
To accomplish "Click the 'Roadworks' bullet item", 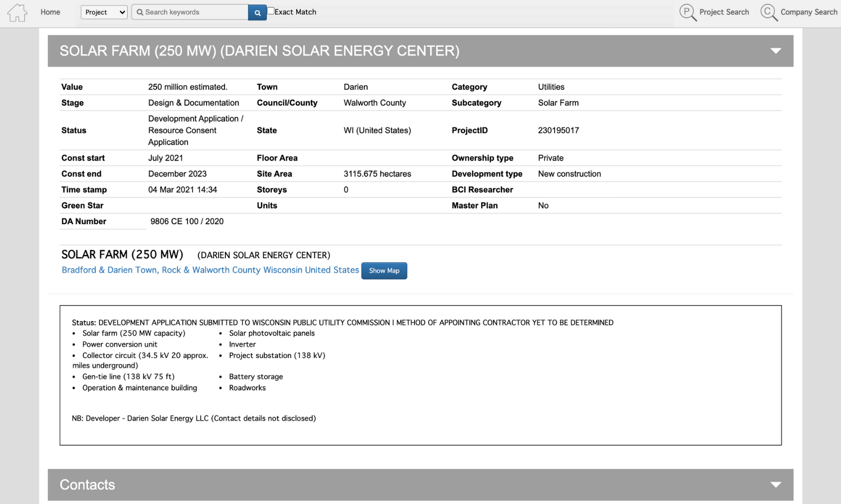I will (247, 388).
